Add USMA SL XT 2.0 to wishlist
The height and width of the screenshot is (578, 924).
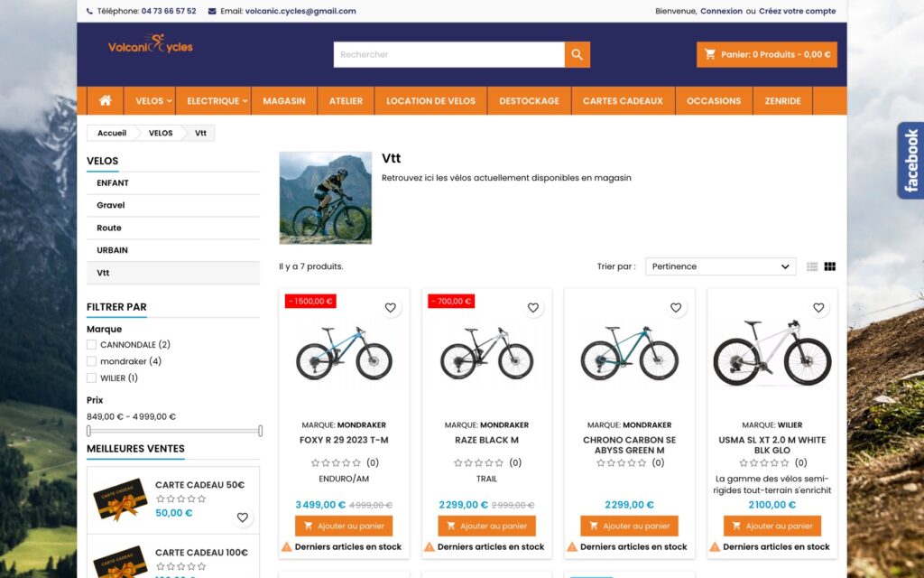coord(818,307)
